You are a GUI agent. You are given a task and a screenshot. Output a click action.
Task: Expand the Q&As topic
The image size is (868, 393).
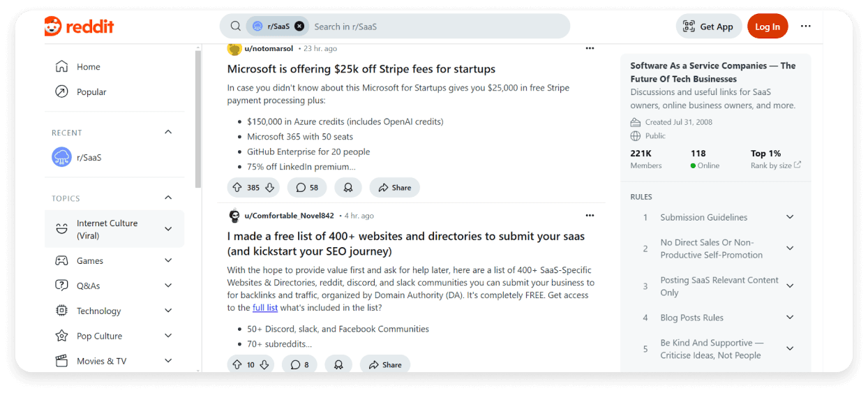(x=168, y=286)
